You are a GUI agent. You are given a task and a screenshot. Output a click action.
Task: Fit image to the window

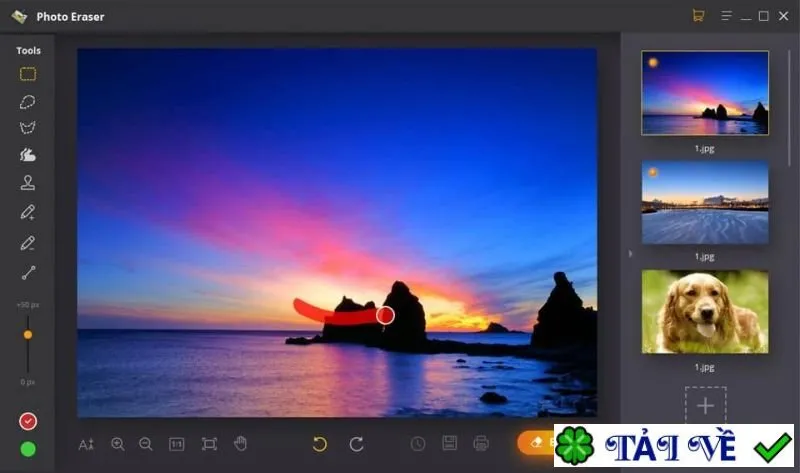(209, 444)
